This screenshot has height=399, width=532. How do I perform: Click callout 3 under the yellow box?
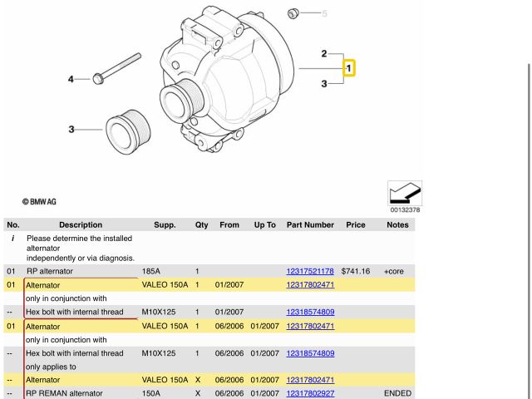point(325,84)
